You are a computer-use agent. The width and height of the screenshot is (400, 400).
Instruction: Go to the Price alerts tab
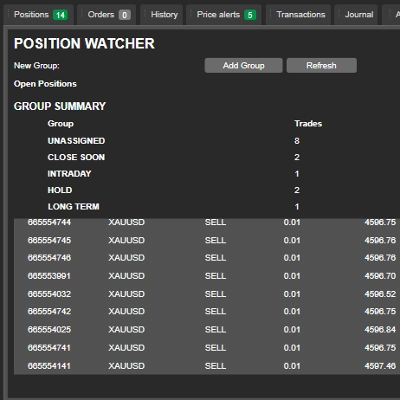[x=224, y=15]
